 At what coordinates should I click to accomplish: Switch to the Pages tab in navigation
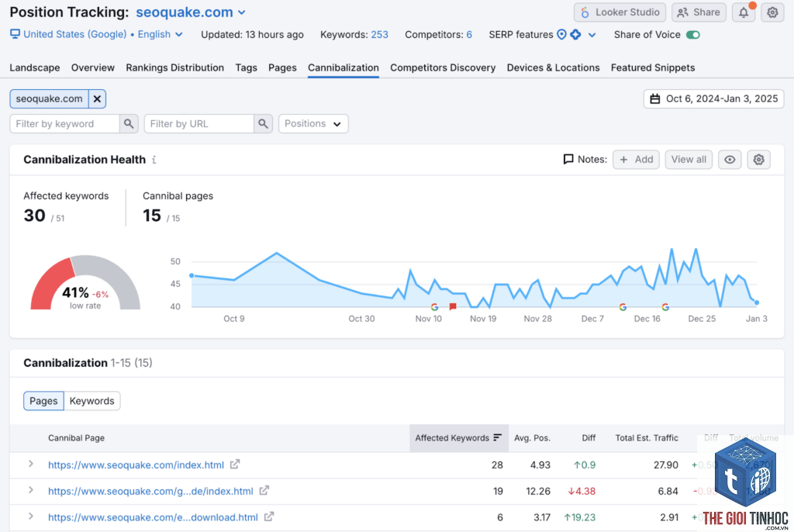(x=282, y=68)
